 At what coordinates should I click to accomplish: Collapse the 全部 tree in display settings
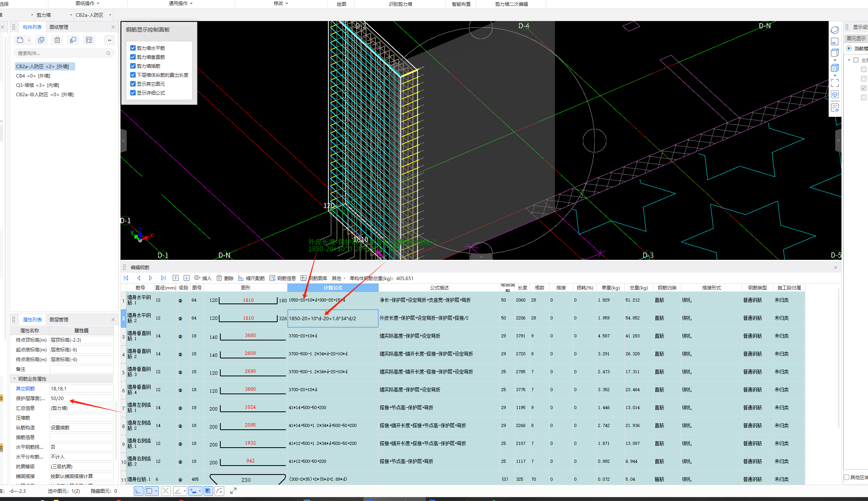pos(849,60)
